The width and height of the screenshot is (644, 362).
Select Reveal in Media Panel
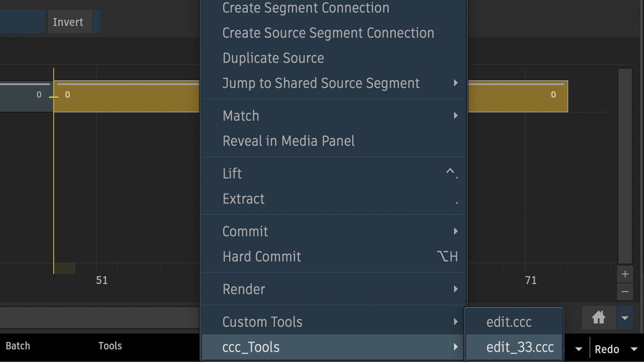pyautogui.click(x=288, y=141)
